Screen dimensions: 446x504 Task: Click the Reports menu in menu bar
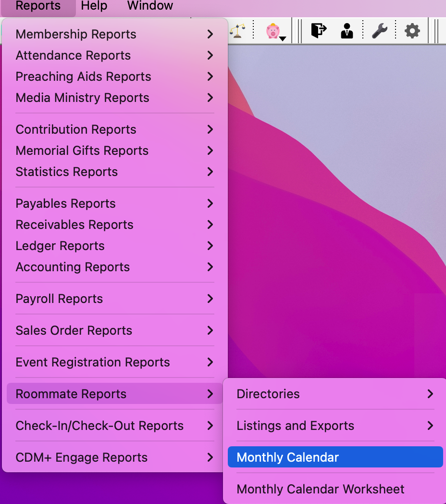(x=38, y=6)
